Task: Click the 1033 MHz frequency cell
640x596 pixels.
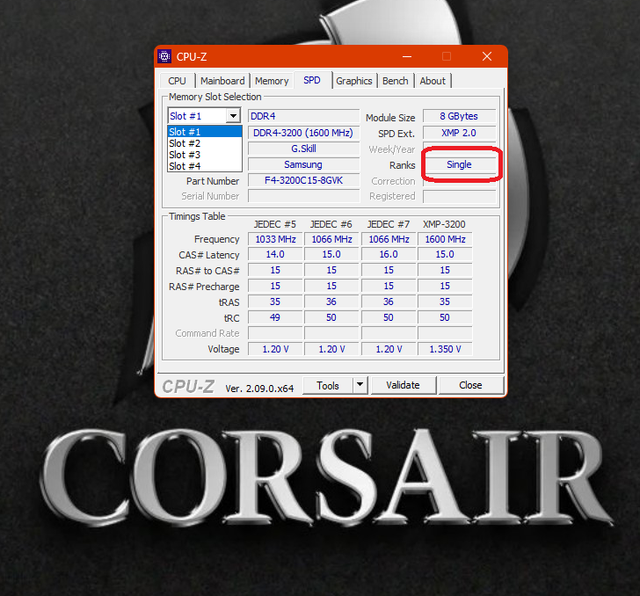Action: 276,239
